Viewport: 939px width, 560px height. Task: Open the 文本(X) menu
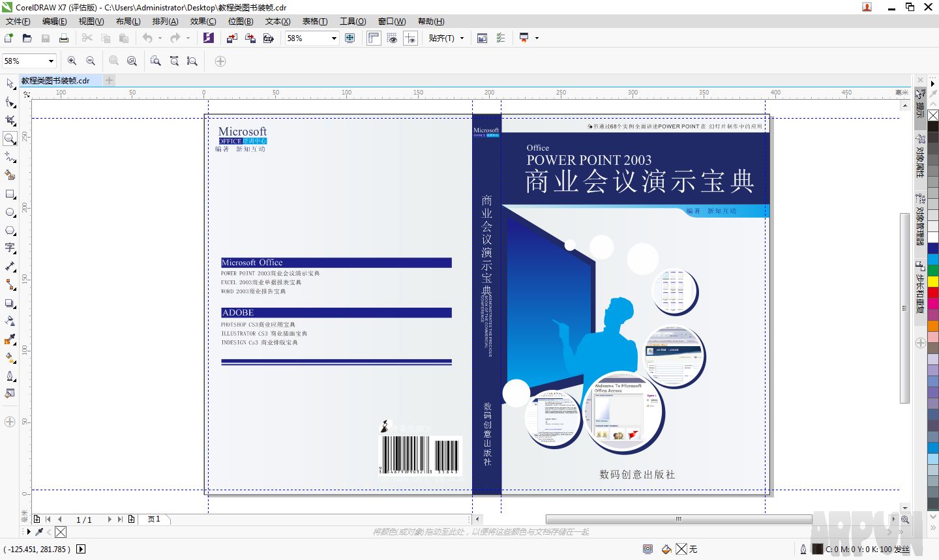tap(276, 22)
